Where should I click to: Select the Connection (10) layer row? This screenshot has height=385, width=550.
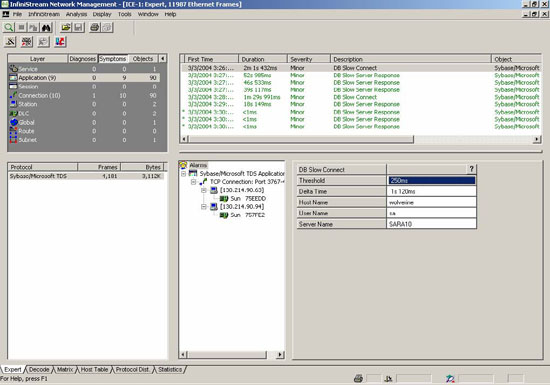(84, 95)
